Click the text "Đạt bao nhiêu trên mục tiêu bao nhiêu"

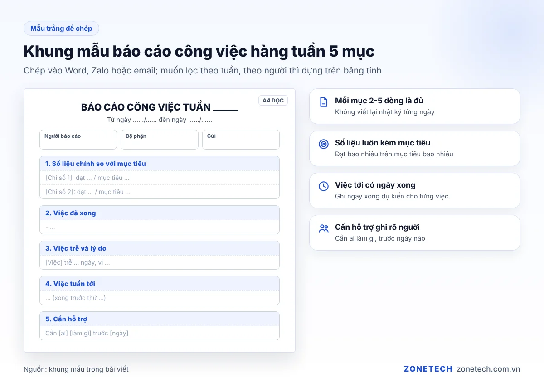pyautogui.click(x=394, y=154)
